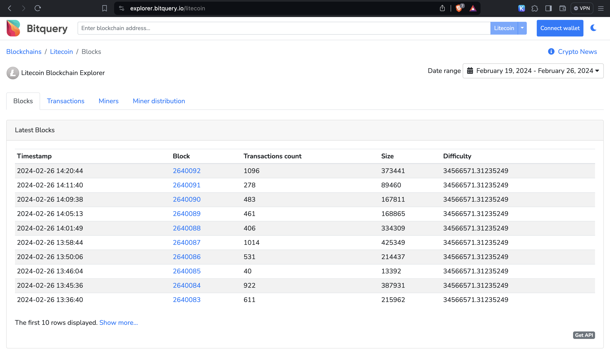Click the Transactions count column header
The width and height of the screenshot is (610, 364).
pos(272,156)
